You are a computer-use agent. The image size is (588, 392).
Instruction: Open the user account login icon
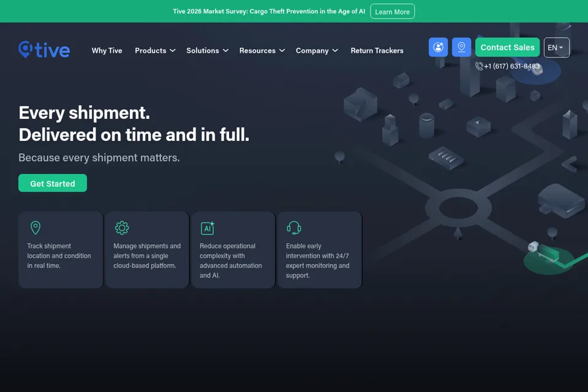click(438, 47)
